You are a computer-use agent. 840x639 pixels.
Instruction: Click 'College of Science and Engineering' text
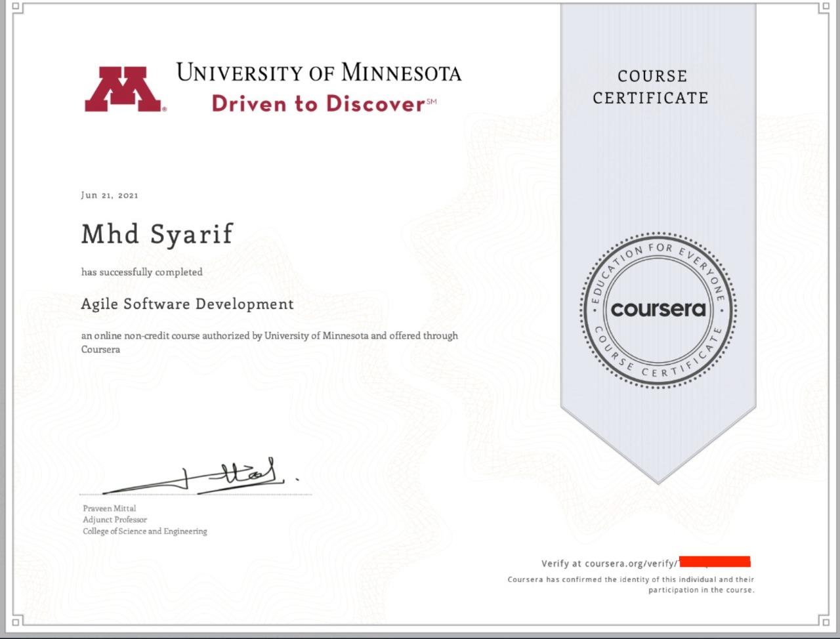click(144, 531)
